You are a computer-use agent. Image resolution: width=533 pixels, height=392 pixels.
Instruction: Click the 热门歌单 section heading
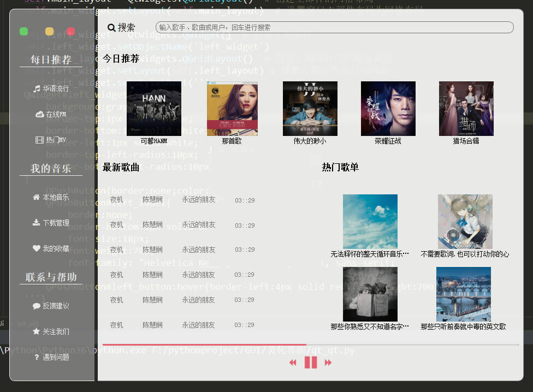(x=340, y=168)
